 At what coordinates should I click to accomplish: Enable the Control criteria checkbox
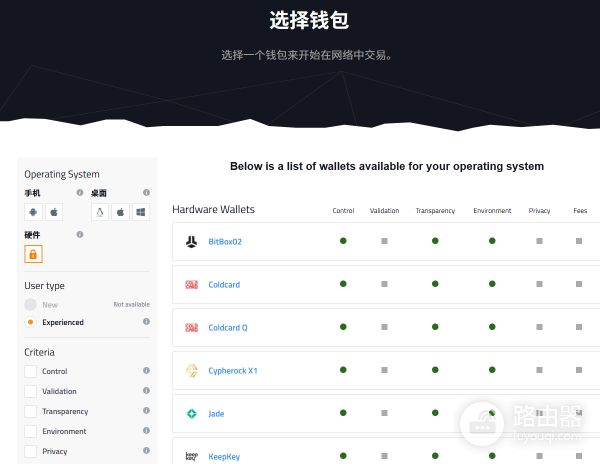click(x=31, y=372)
